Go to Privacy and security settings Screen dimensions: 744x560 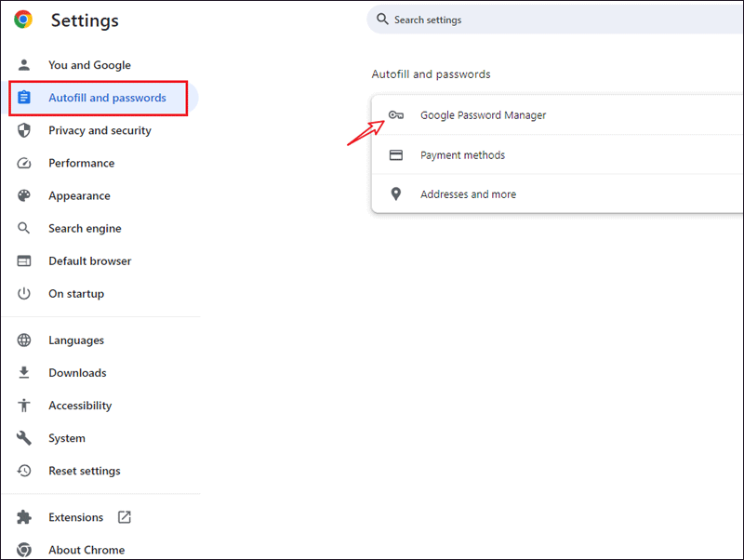click(100, 130)
